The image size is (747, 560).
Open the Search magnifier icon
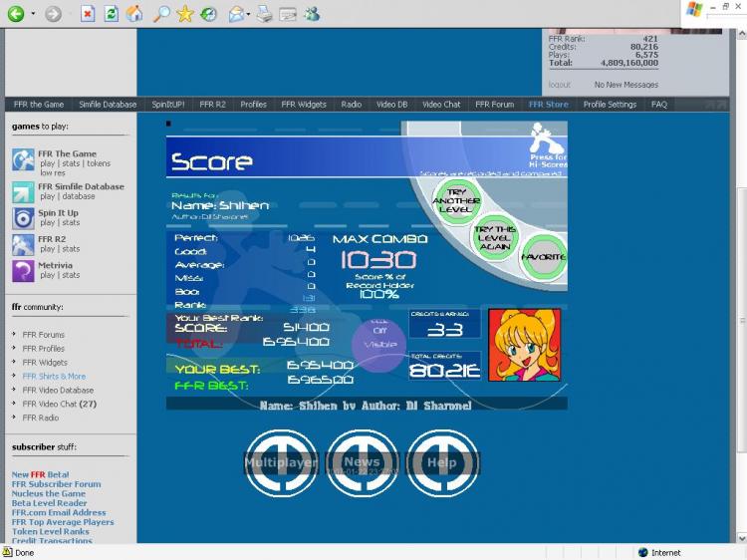pos(161,14)
